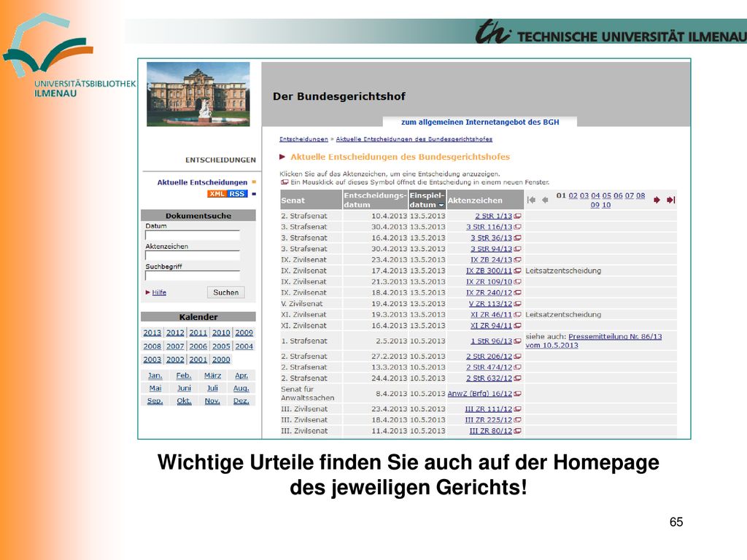Sort by Entscheidungsdatum column header
This screenshot has width=747, height=560.
[x=375, y=200]
